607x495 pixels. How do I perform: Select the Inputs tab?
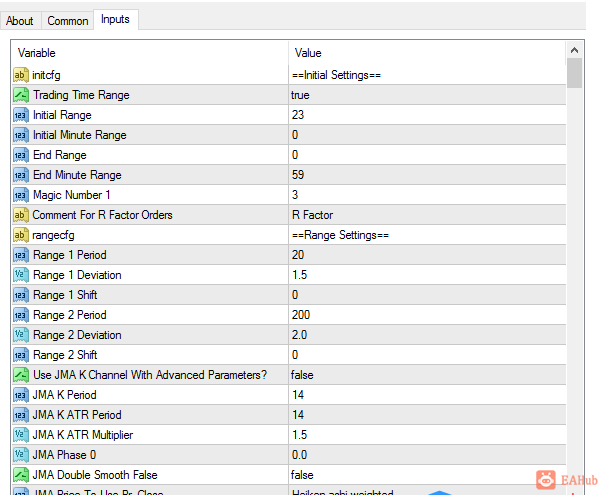[115, 19]
